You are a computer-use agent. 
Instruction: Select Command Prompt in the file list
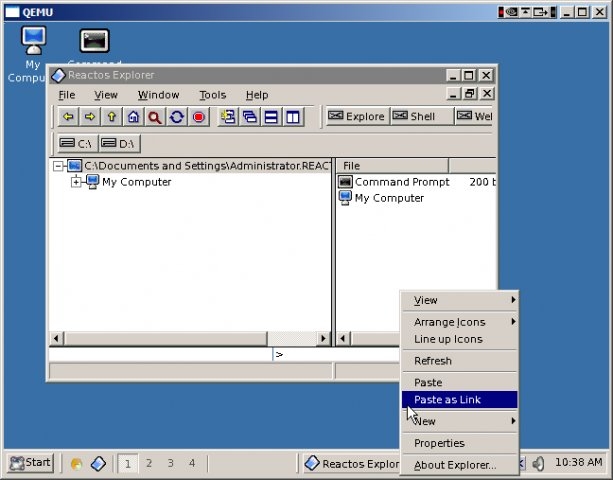coord(402,182)
